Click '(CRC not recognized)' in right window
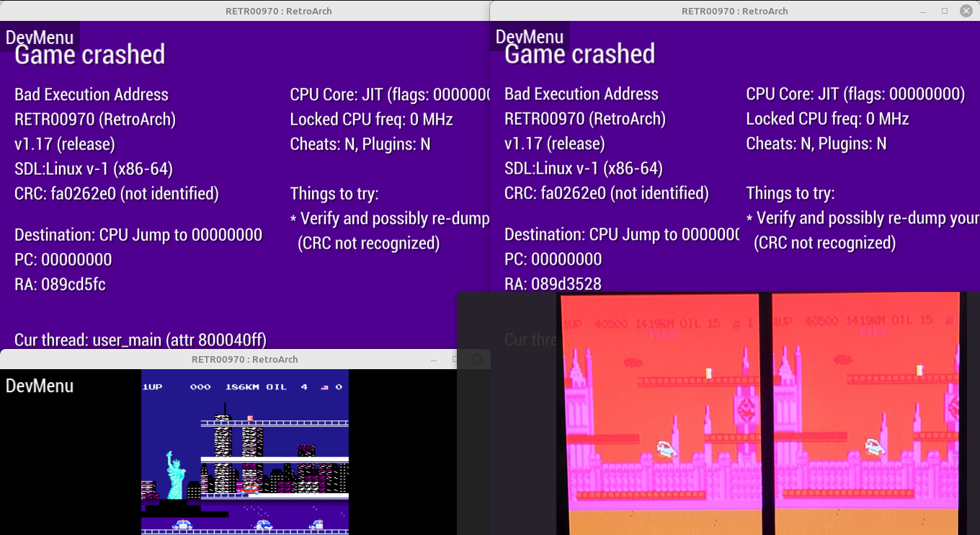The height and width of the screenshot is (535, 980). [824, 243]
